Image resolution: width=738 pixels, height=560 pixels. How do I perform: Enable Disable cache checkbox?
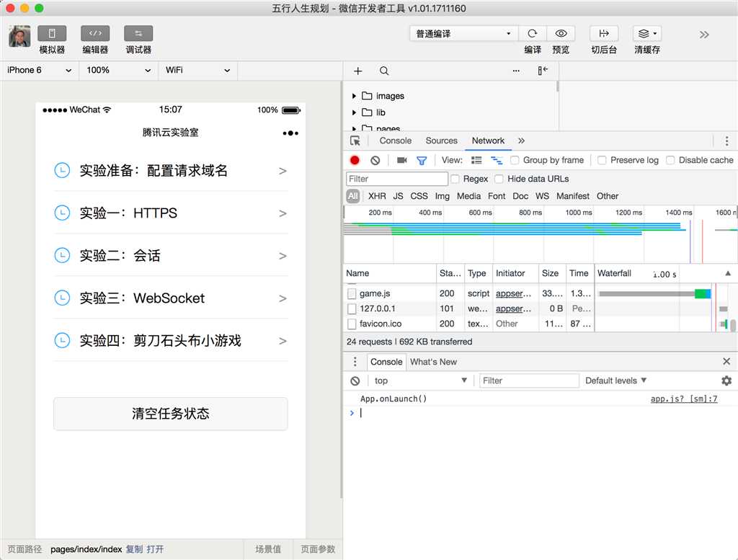(x=670, y=161)
